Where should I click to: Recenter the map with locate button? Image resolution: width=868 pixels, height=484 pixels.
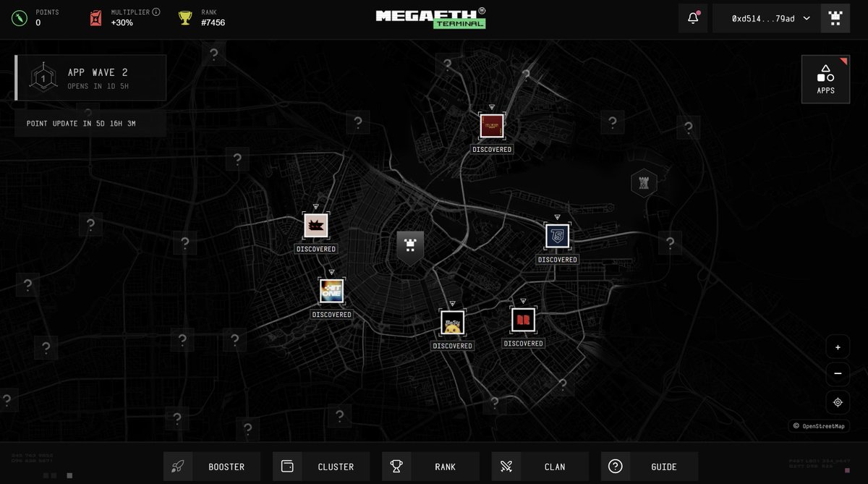(x=838, y=402)
